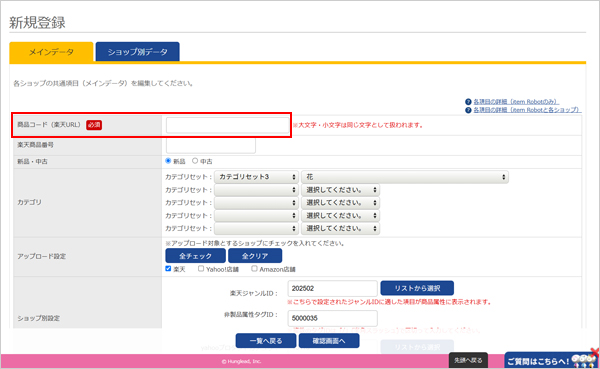Open the 各項目の詳細 (item Robotのみ) link

[x=516, y=102]
